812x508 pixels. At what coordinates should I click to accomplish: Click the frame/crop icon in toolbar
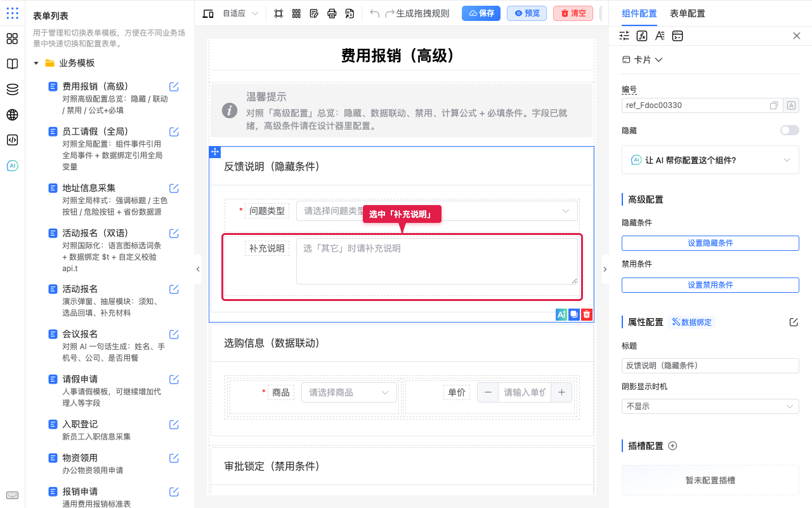[278, 13]
